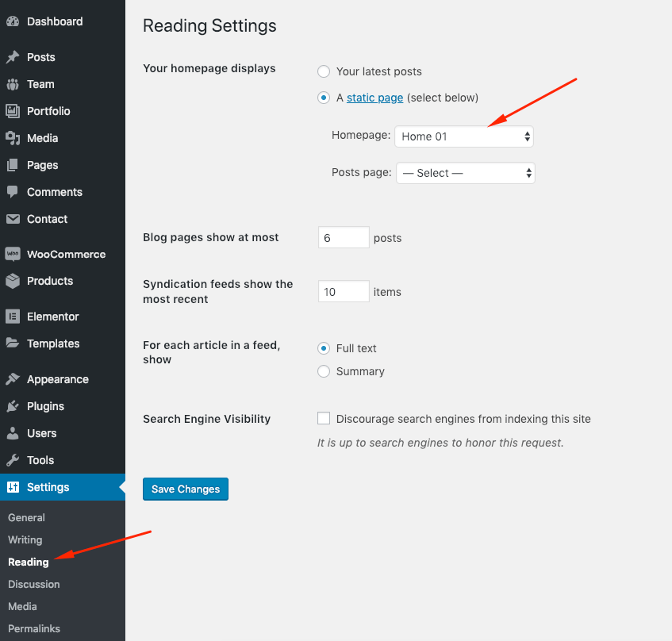Open the Permalinks settings submenu
This screenshot has width=672, height=641.
[x=34, y=628]
